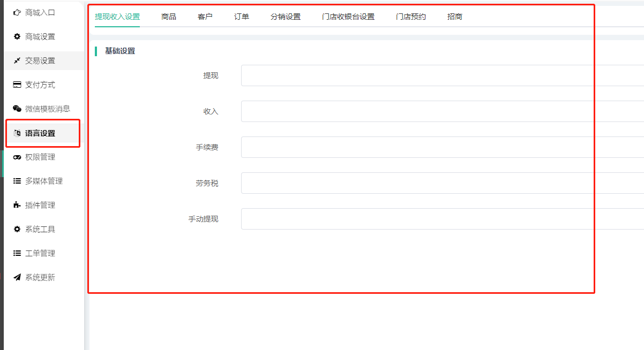Select the 门店预约 tab
This screenshot has width=644, height=350.
pos(411,17)
